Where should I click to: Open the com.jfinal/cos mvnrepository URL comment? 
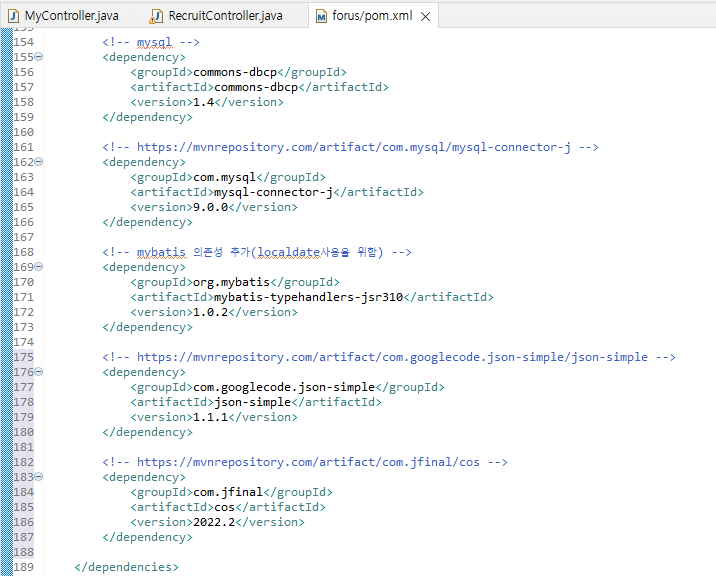308,462
